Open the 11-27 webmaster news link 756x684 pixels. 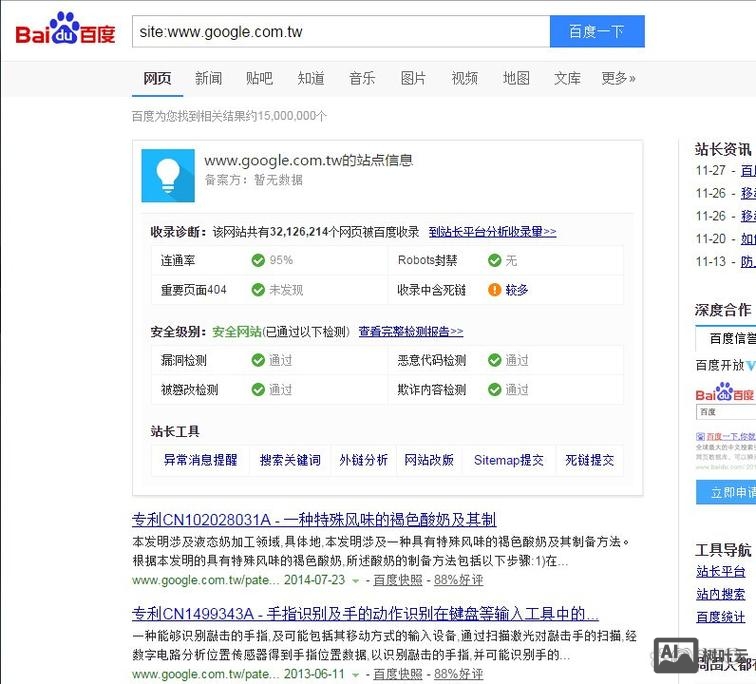click(748, 171)
